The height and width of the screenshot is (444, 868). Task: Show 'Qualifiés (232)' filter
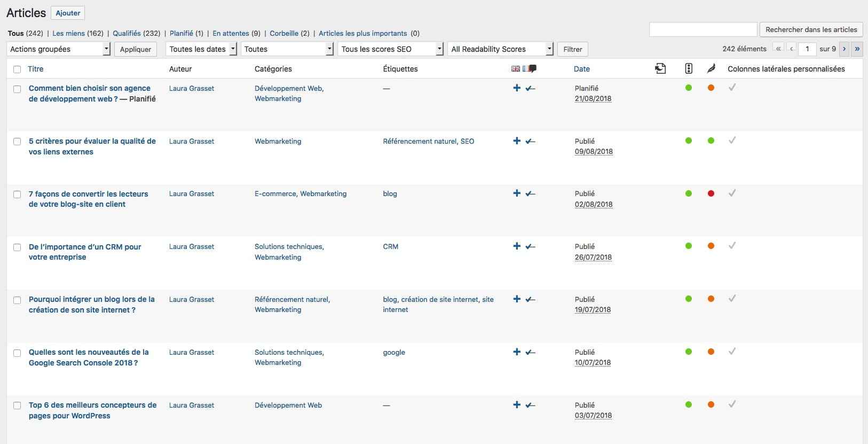point(136,33)
